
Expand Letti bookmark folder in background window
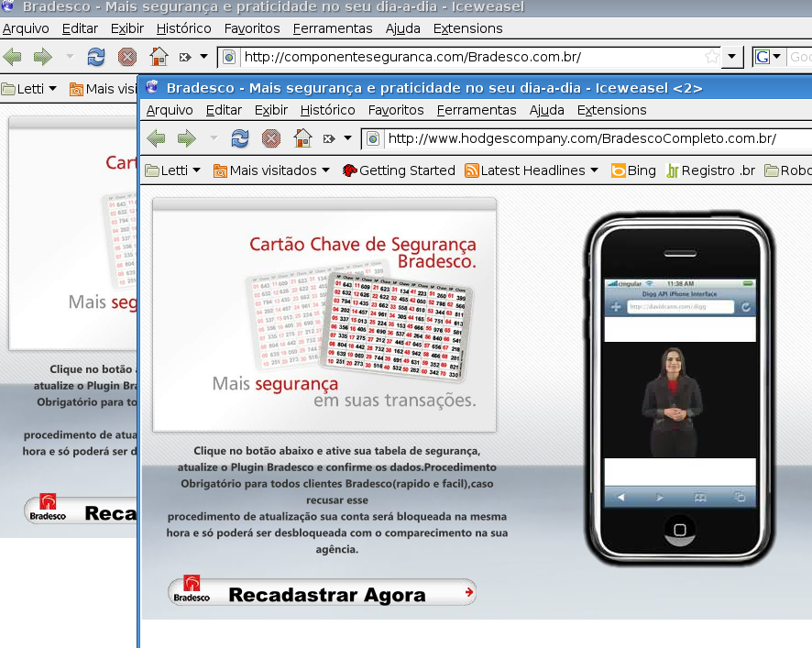tap(29, 89)
